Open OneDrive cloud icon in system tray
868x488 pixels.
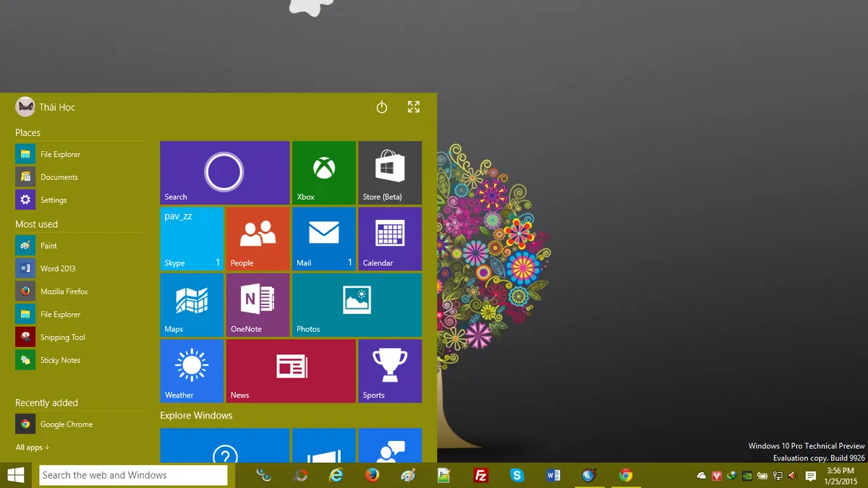tap(701, 476)
